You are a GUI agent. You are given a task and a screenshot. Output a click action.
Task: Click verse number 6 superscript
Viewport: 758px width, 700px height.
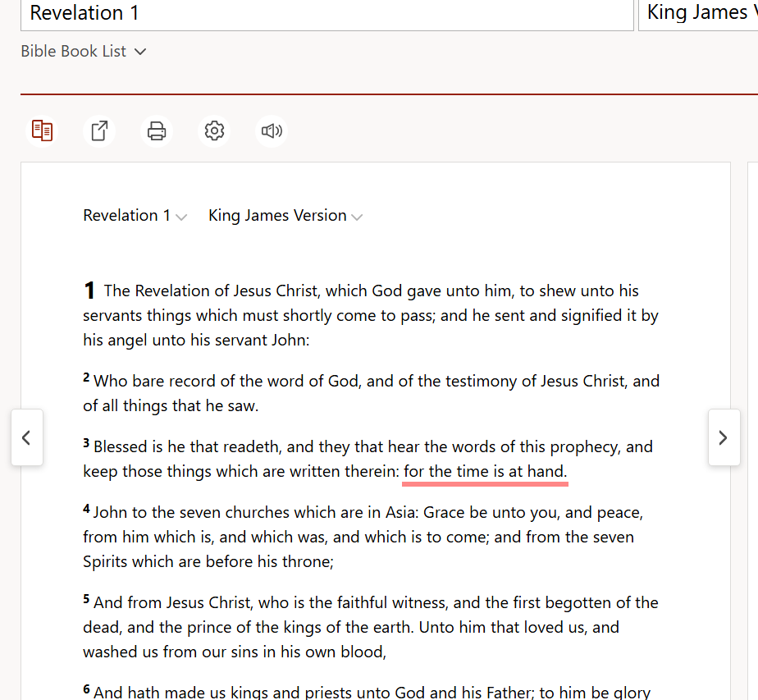(x=86, y=689)
